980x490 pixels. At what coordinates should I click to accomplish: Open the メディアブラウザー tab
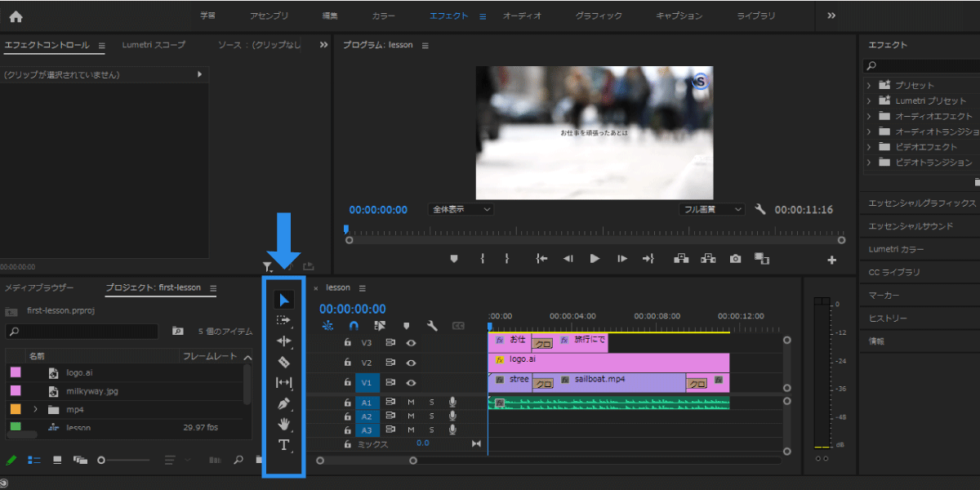pyautogui.click(x=39, y=287)
